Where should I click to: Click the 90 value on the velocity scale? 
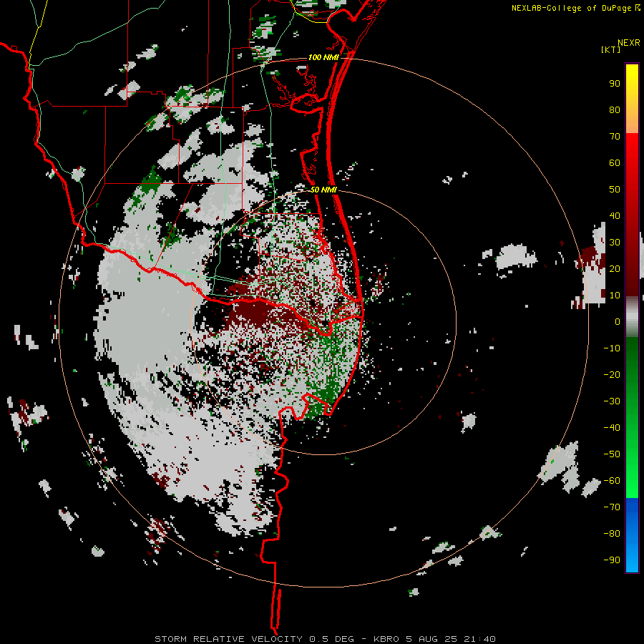[615, 84]
